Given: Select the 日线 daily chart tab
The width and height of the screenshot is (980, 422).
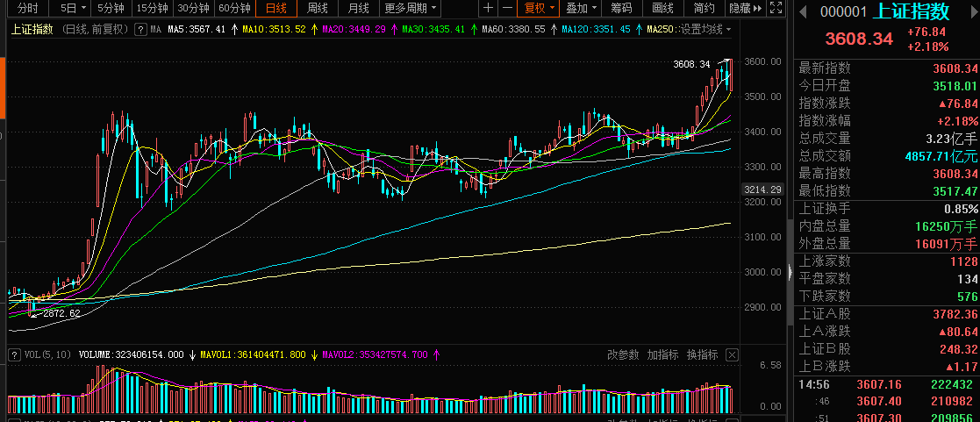Looking at the screenshot, I should tap(275, 8).
